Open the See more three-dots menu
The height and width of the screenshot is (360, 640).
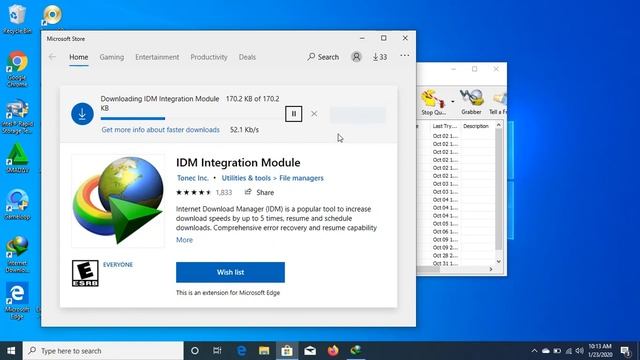point(404,56)
